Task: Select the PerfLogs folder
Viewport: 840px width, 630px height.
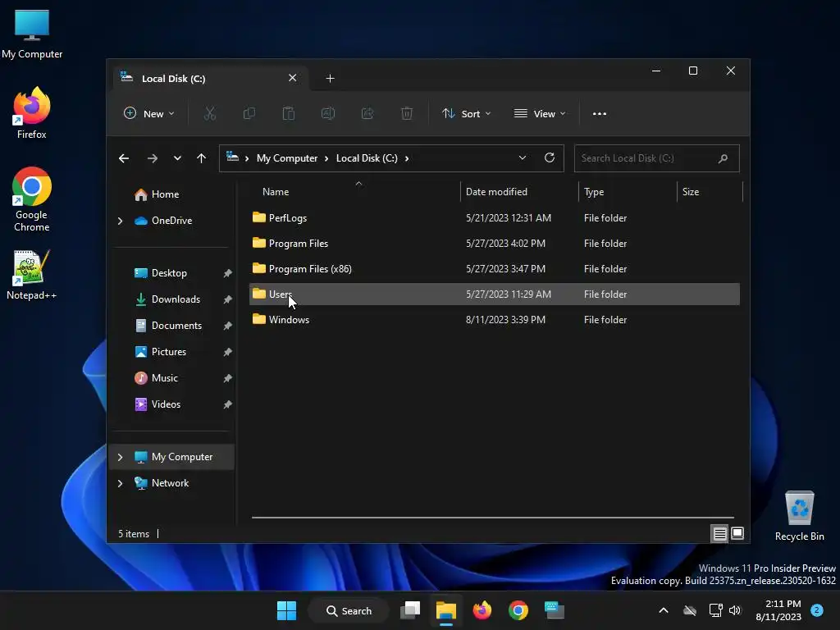Action: [495, 218]
